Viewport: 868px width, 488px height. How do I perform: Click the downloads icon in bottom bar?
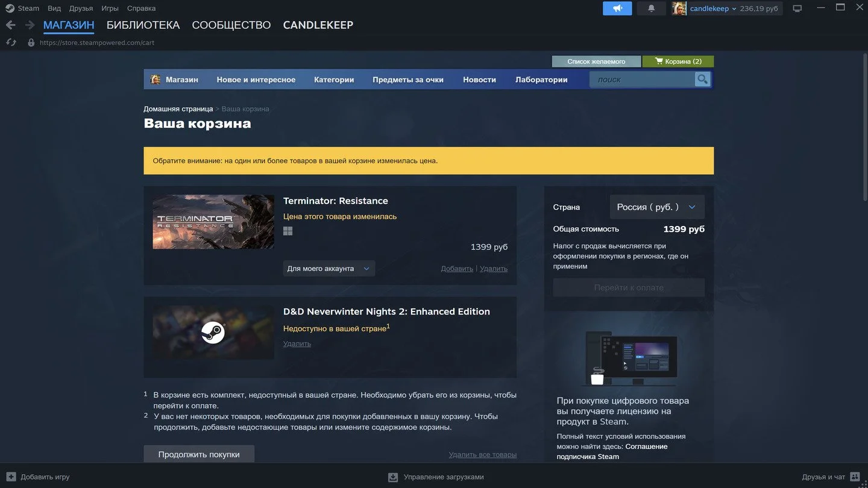click(393, 477)
